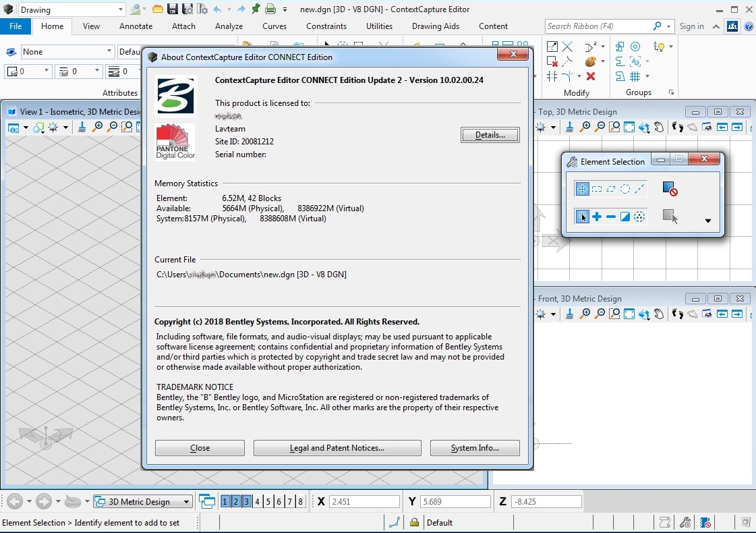The height and width of the screenshot is (533, 756).
Task: Toggle view 2 button in view groups
Action: tap(236, 502)
